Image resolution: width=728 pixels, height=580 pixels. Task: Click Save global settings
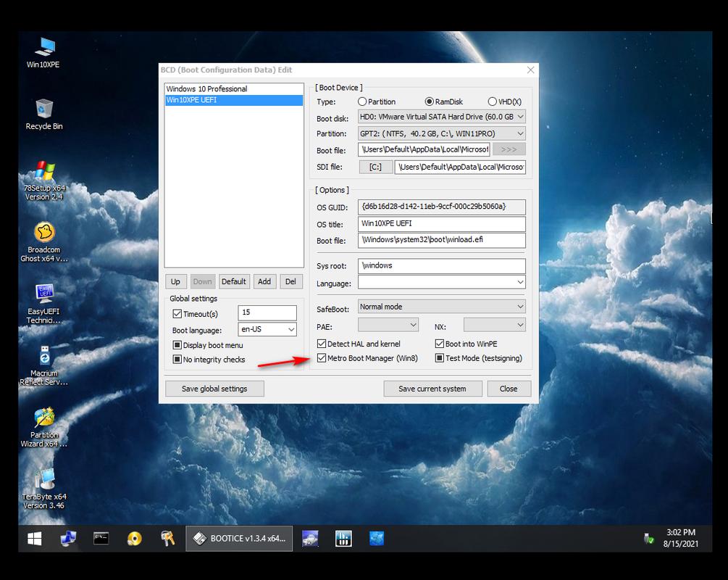click(214, 389)
